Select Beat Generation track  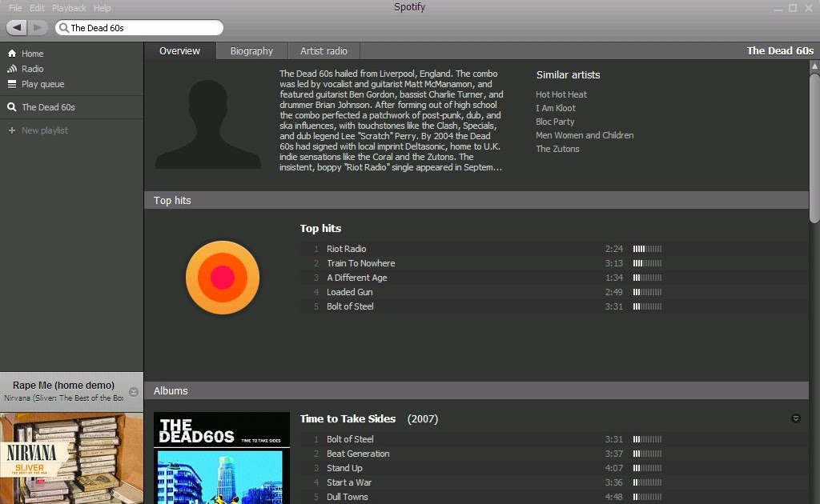[358, 454]
